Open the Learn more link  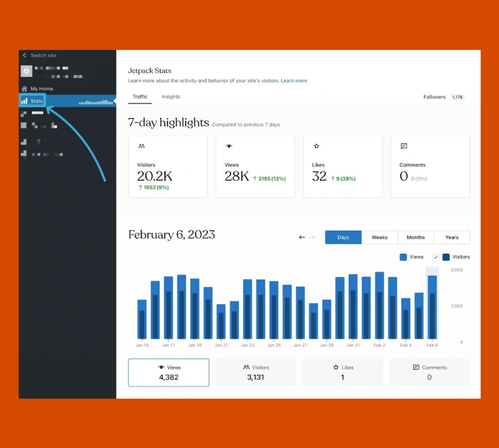click(x=294, y=81)
